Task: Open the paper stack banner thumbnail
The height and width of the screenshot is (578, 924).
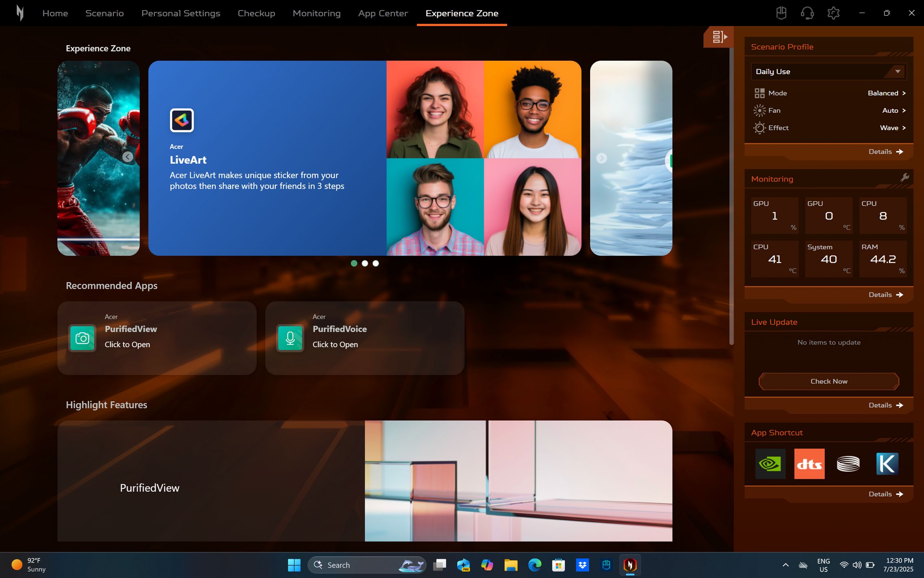Action: (x=631, y=158)
